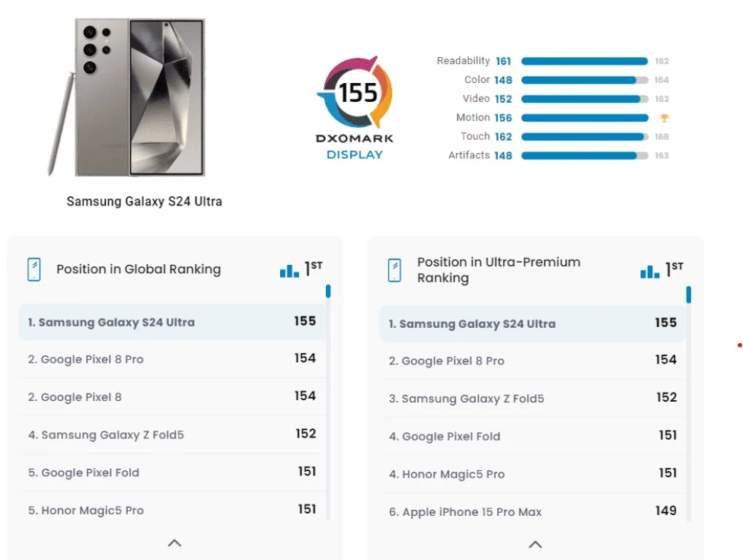
Task: Click the Samsung Galaxy S24 Ultra product image
Action: [x=129, y=97]
